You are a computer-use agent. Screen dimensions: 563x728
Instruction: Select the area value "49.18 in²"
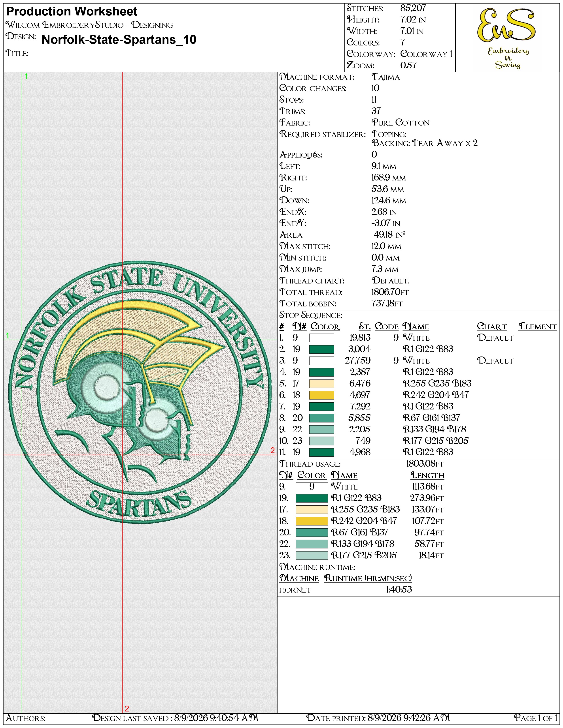click(389, 235)
